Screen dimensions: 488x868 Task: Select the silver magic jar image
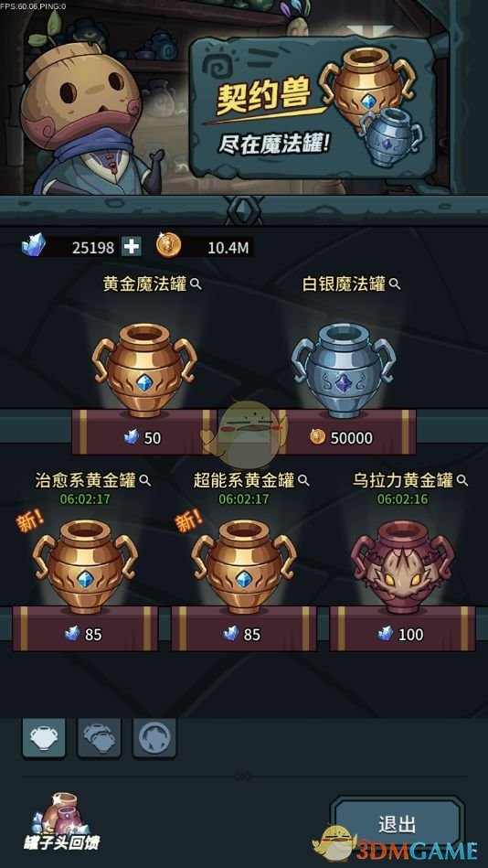click(x=344, y=370)
